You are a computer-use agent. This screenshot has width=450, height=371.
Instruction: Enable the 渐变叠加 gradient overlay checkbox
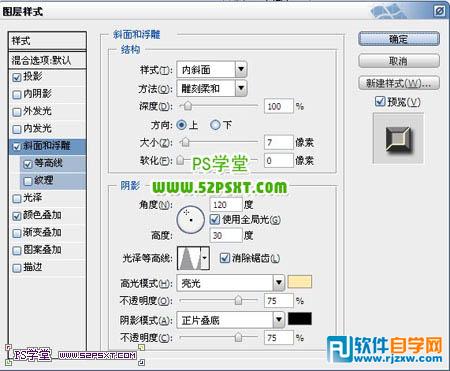[17, 233]
